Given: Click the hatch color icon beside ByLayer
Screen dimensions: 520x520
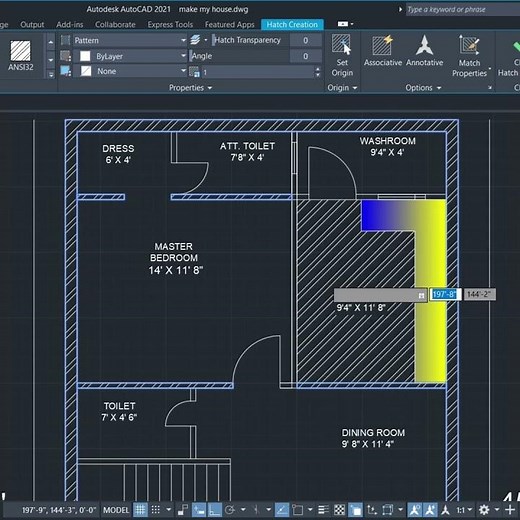Looking at the screenshot, I should tap(66, 56).
